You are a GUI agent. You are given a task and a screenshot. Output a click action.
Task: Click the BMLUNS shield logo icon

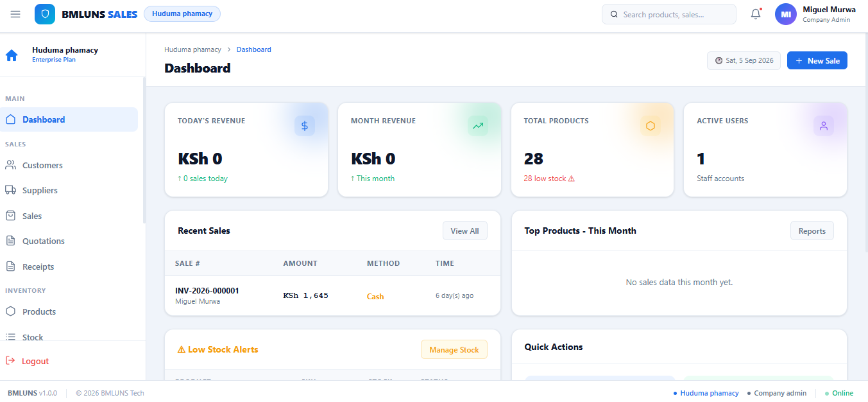(x=45, y=14)
